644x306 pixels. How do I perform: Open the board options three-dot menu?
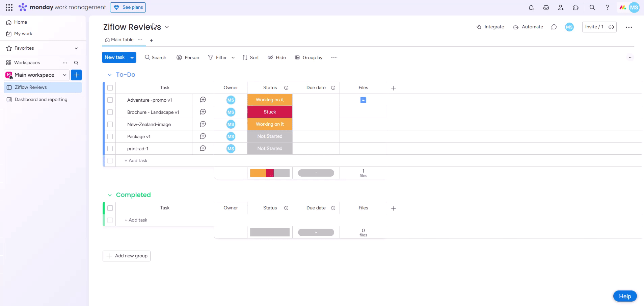click(x=629, y=27)
